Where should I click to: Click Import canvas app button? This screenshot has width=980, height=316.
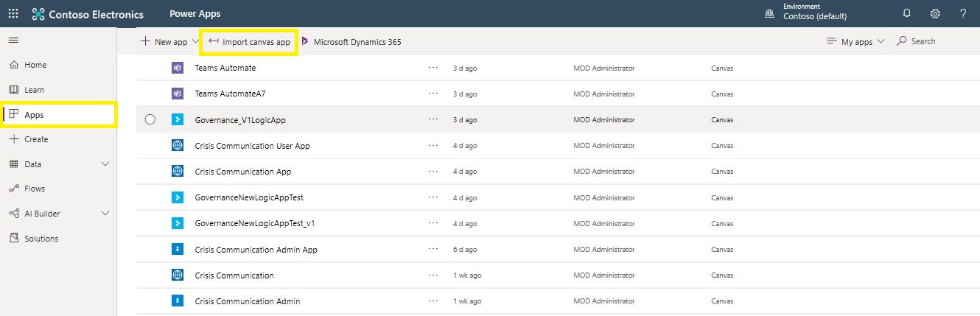pyautogui.click(x=249, y=42)
